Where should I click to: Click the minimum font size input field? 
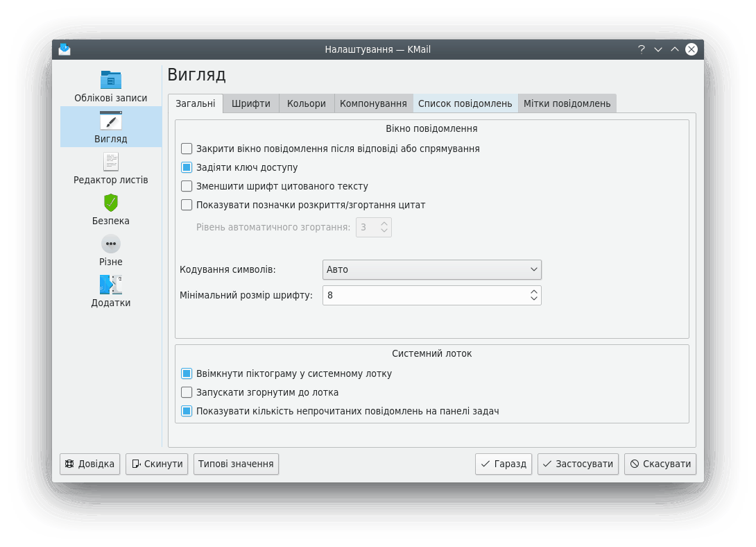[x=423, y=295]
